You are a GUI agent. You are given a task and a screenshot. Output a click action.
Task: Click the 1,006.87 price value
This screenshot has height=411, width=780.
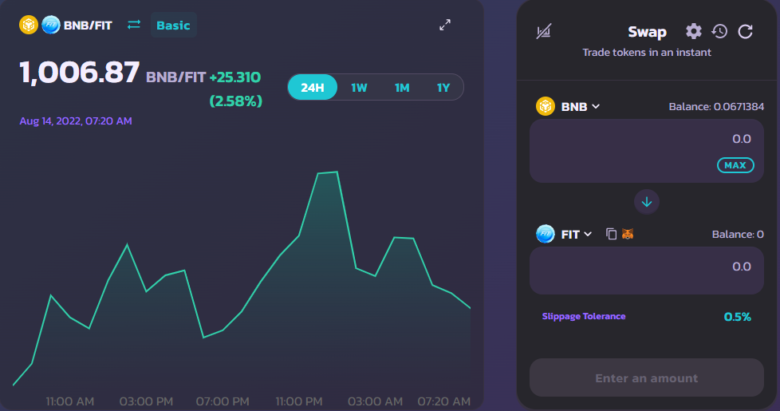point(80,73)
